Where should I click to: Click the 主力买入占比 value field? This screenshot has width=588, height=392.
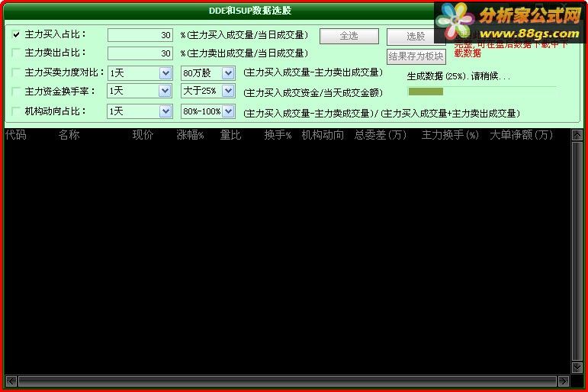click(140, 35)
